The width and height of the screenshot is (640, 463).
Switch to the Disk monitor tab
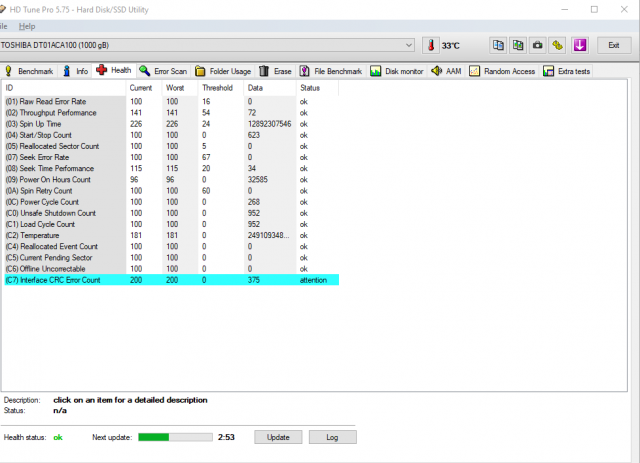[397, 71]
